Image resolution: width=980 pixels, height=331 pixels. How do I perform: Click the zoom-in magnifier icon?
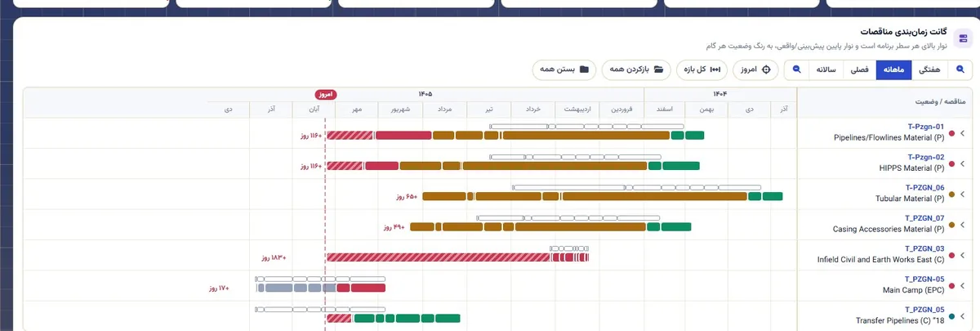(960, 69)
